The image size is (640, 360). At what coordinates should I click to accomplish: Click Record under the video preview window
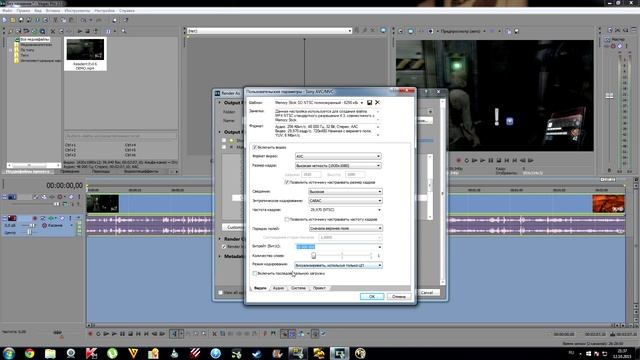tap(459, 160)
